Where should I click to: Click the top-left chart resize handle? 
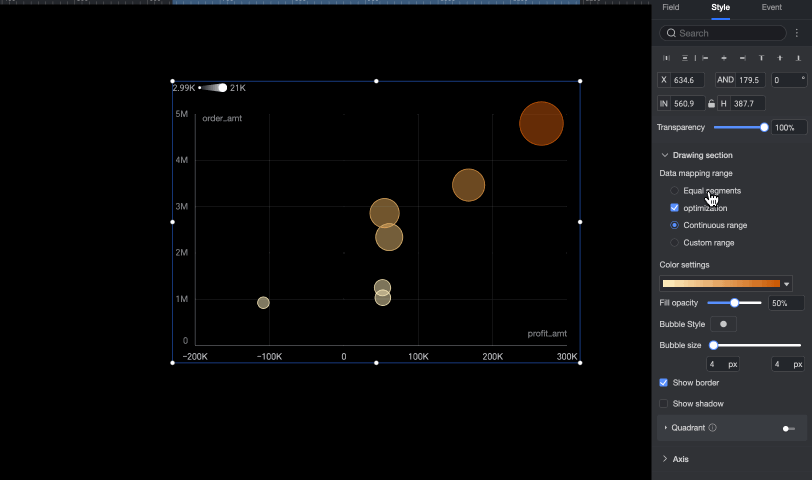[x=172, y=81]
